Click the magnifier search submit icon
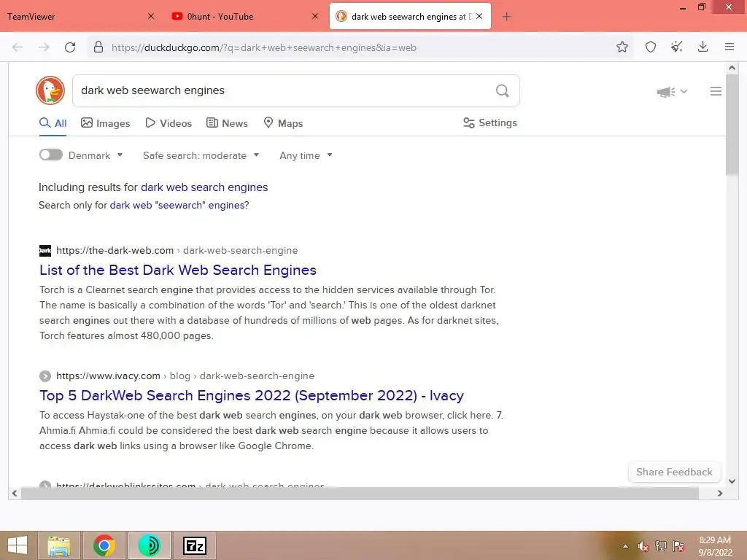The image size is (747, 560). (502, 90)
